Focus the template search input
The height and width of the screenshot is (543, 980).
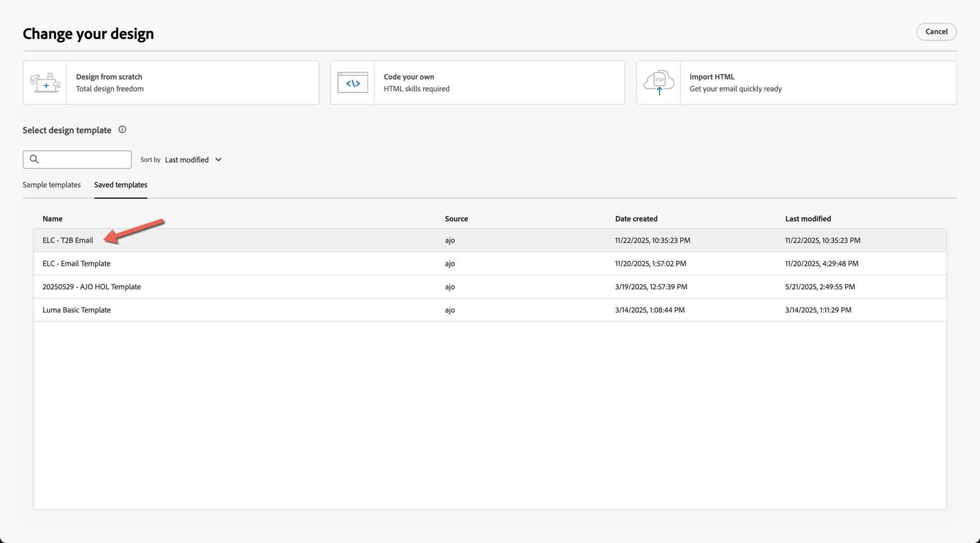pyautogui.click(x=77, y=159)
